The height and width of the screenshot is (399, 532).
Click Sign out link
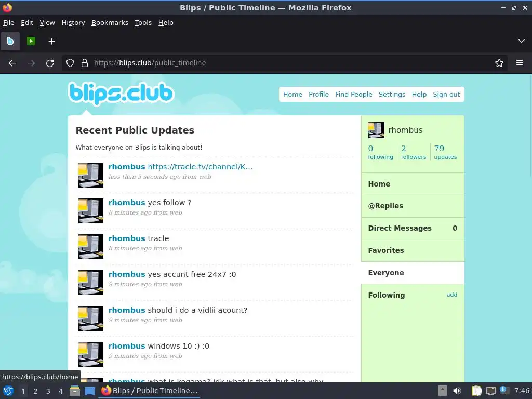[446, 95]
